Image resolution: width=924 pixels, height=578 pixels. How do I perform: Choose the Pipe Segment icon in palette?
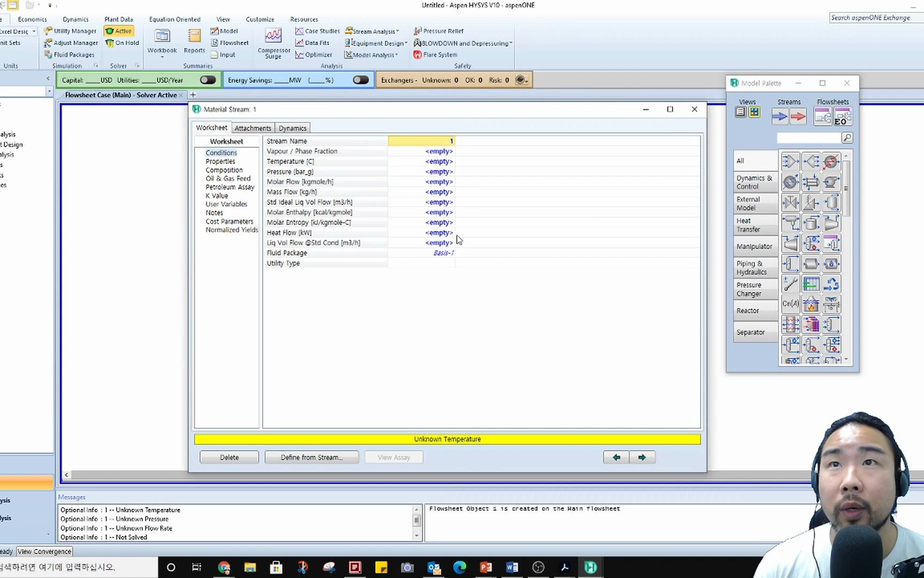pos(811,263)
